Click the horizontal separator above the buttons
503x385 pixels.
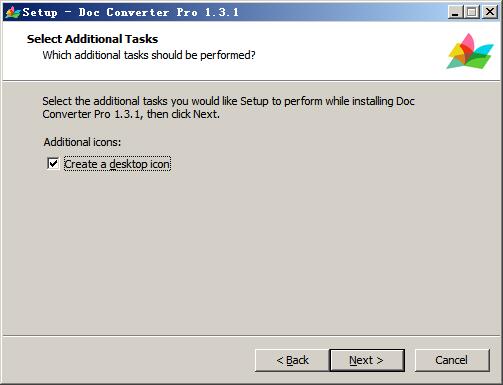[x=251, y=336]
